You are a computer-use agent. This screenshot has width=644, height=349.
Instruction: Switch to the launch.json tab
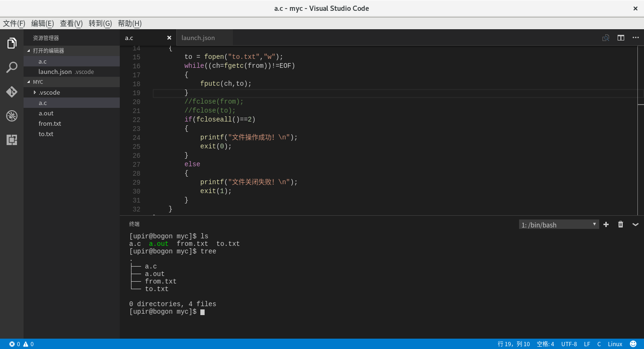pos(205,38)
